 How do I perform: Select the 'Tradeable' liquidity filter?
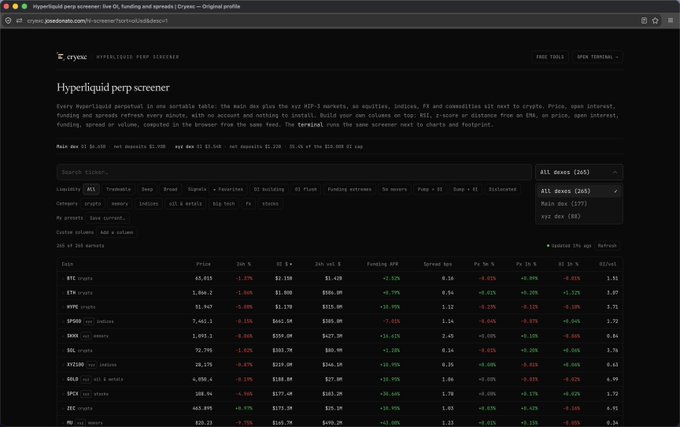[x=118, y=189]
